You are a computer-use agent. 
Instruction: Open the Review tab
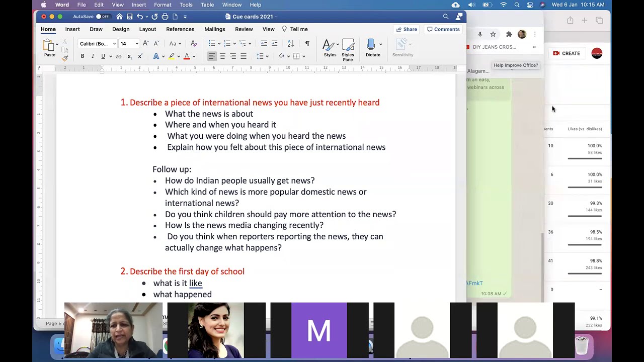pyautogui.click(x=244, y=29)
